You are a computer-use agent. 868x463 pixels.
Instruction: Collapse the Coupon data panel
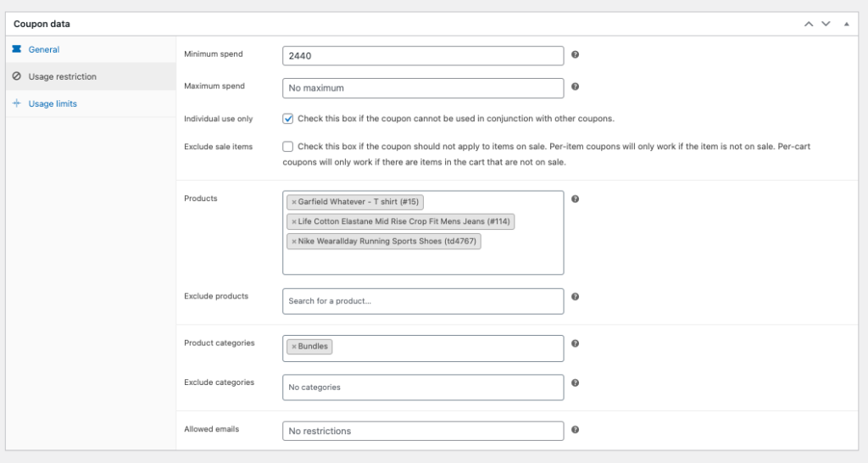(x=847, y=24)
